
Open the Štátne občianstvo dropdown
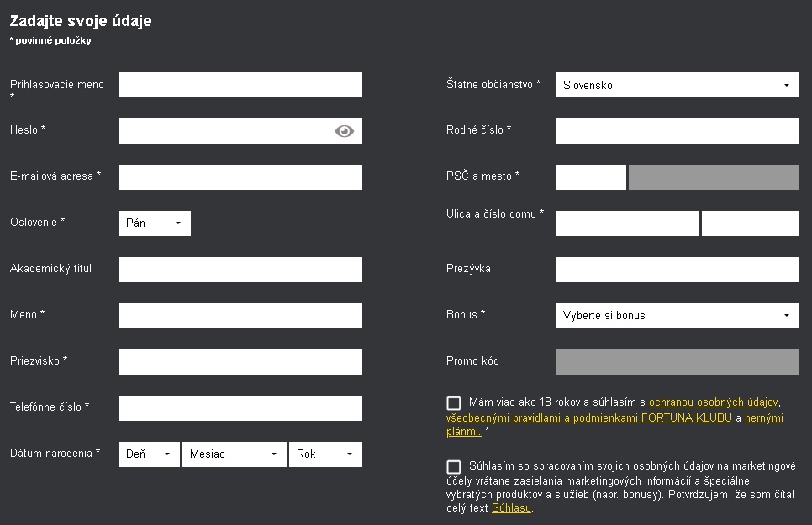pos(677,85)
